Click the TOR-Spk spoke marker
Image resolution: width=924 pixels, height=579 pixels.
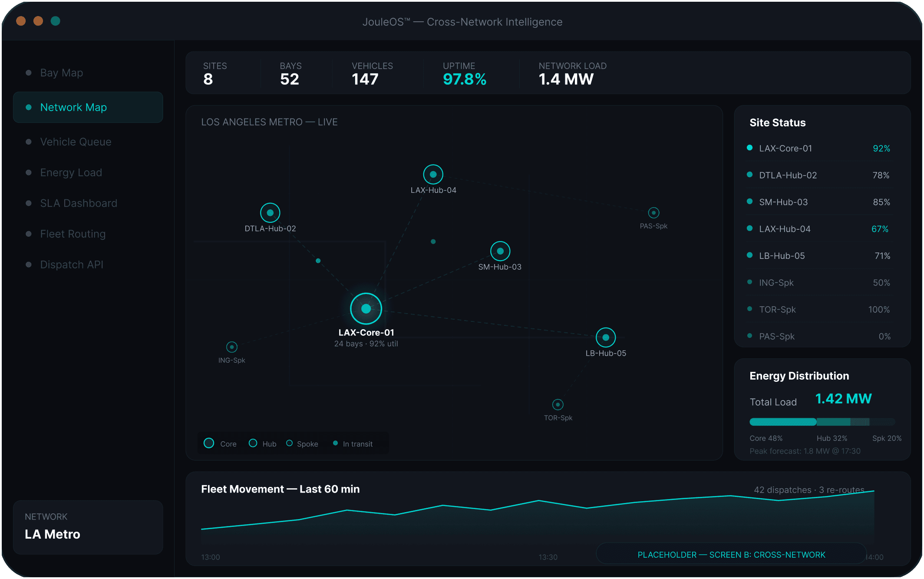coord(558,405)
